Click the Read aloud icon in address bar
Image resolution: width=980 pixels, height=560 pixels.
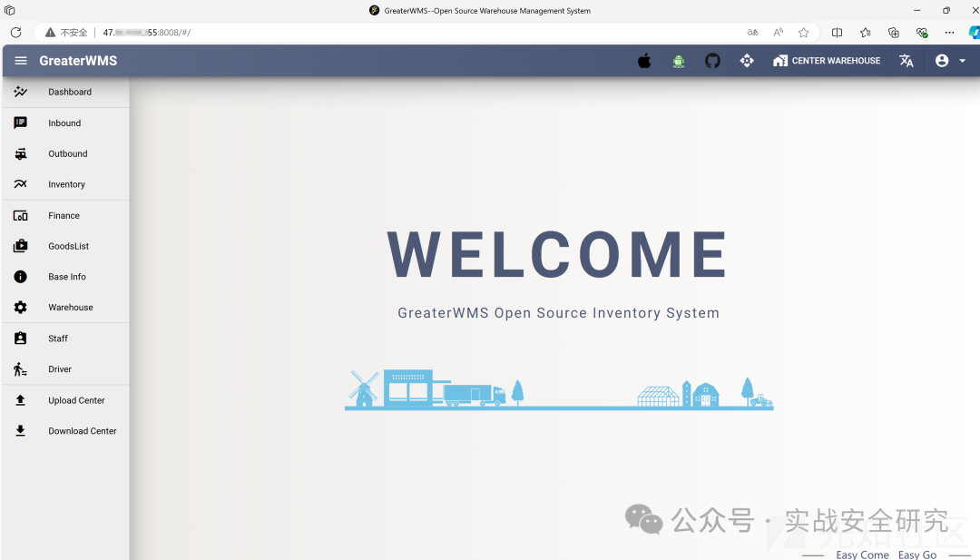tap(779, 33)
